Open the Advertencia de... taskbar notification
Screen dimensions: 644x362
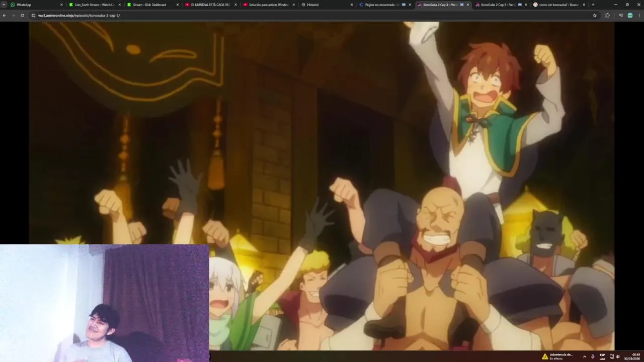558,356
